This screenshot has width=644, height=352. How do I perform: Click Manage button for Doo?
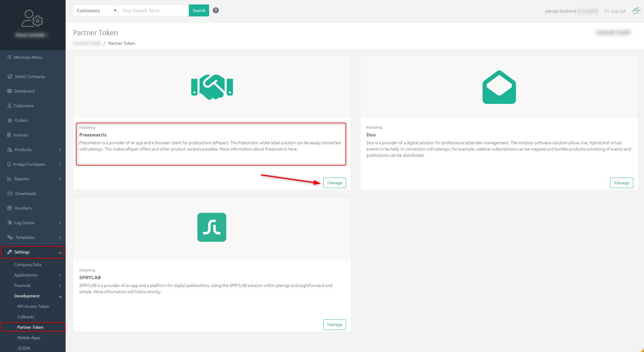(622, 183)
